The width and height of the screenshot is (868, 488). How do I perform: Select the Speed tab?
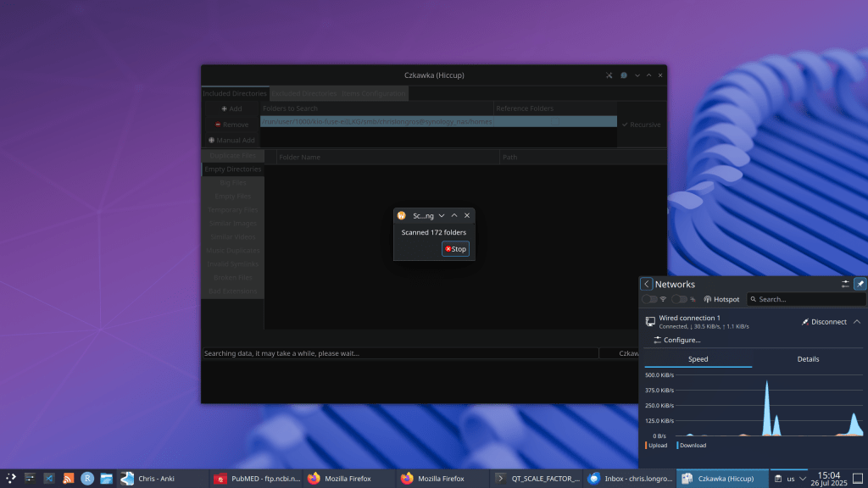coord(698,359)
